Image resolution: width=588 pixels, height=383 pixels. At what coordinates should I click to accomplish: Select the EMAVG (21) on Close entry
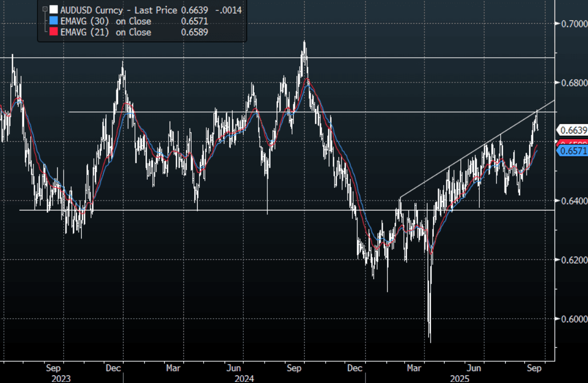105,32
